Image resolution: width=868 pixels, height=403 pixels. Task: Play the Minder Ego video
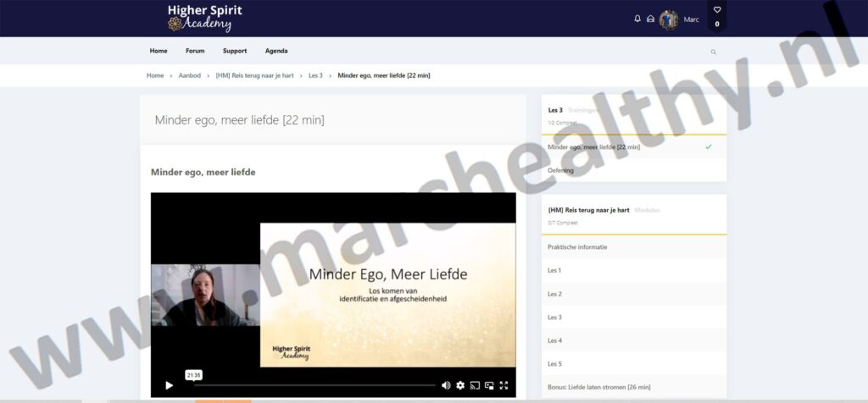click(x=169, y=385)
